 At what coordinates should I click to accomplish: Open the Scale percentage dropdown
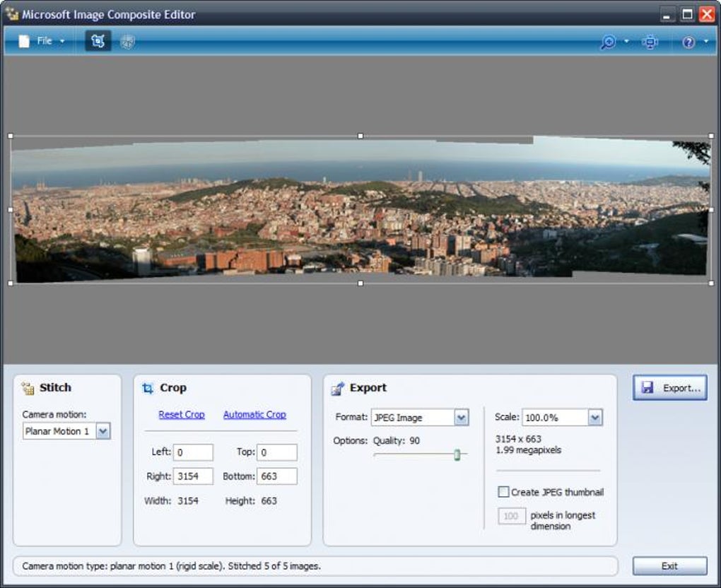pyautogui.click(x=594, y=418)
